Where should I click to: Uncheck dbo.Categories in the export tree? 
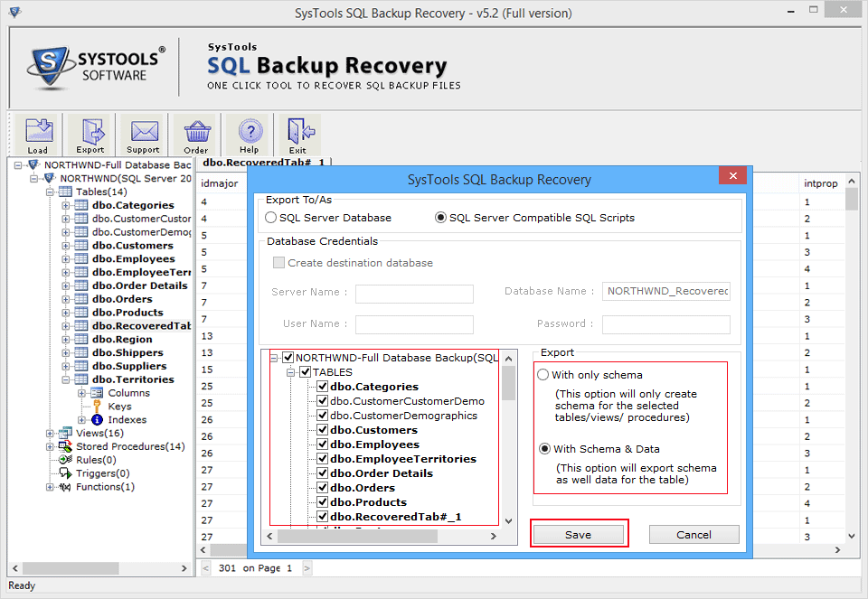(x=322, y=387)
